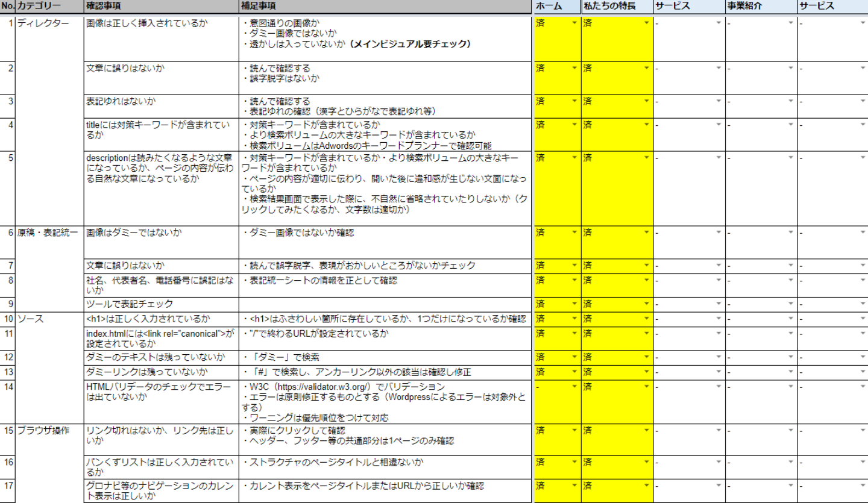Select cell ダミーのテキストは残っていないか

tap(161, 358)
